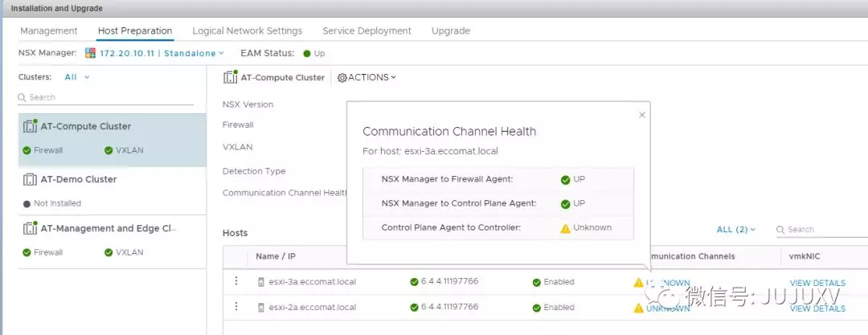This screenshot has height=335, width=868.
Task: Click the Not Installed status dot
Action: pyautogui.click(x=27, y=204)
